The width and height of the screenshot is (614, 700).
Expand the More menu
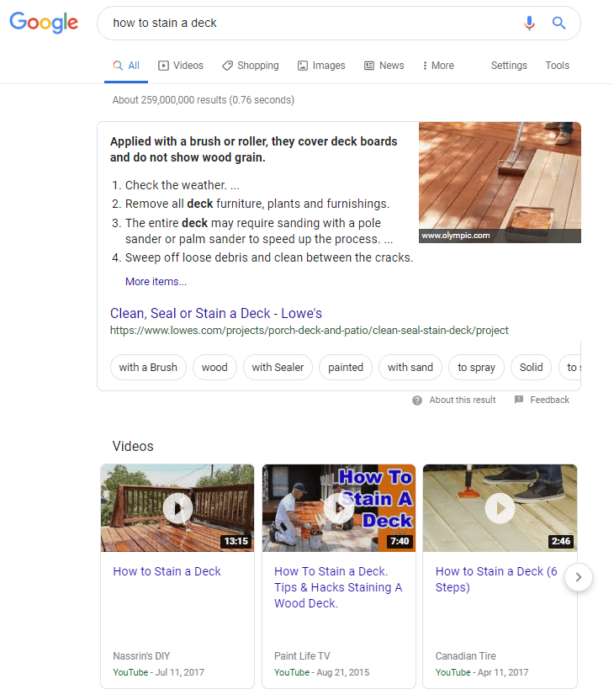click(x=438, y=66)
